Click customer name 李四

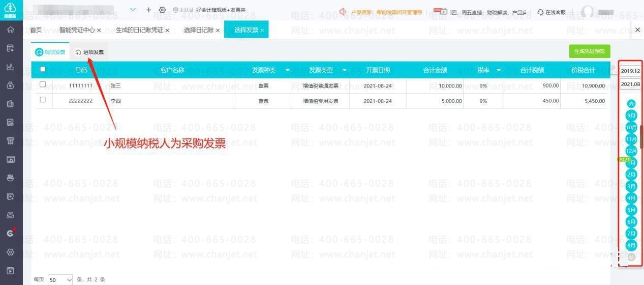pyautogui.click(x=116, y=101)
